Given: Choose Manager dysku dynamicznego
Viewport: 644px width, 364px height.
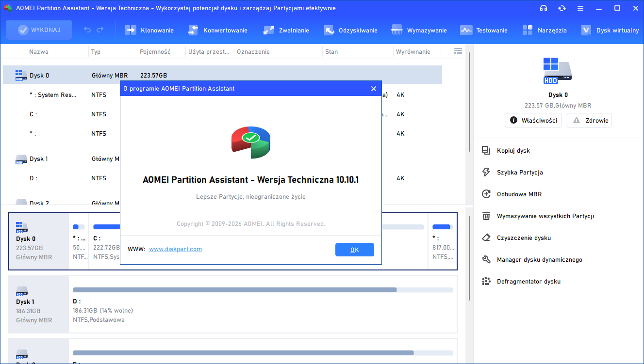Looking at the screenshot, I should [x=540, y=260].
